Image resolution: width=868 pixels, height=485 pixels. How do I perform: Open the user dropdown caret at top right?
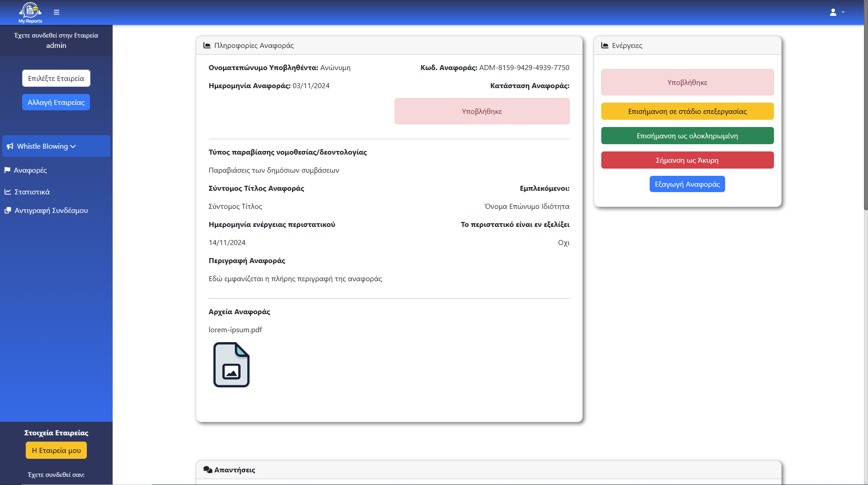pyautogui.click(x=843, y=12)
